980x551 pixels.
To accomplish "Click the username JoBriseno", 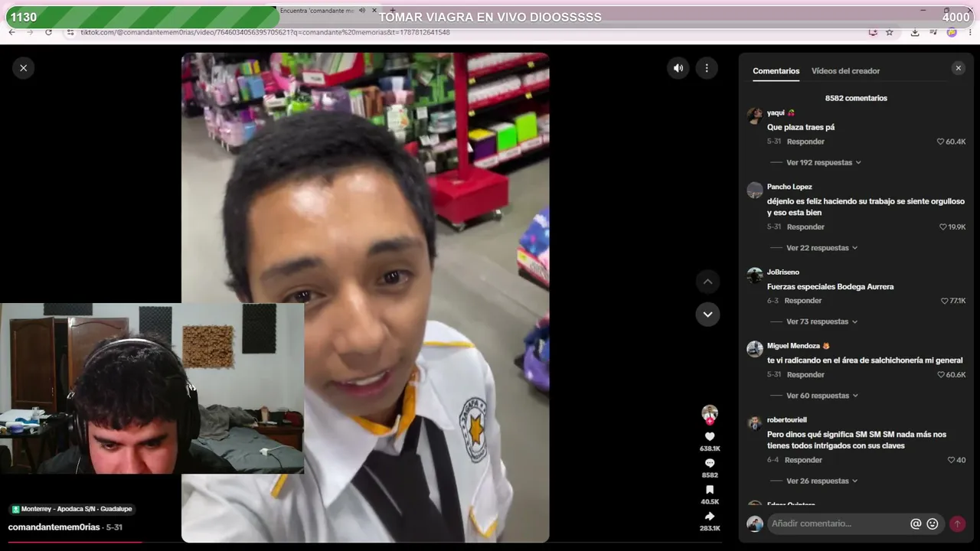I will click(783, 272).
